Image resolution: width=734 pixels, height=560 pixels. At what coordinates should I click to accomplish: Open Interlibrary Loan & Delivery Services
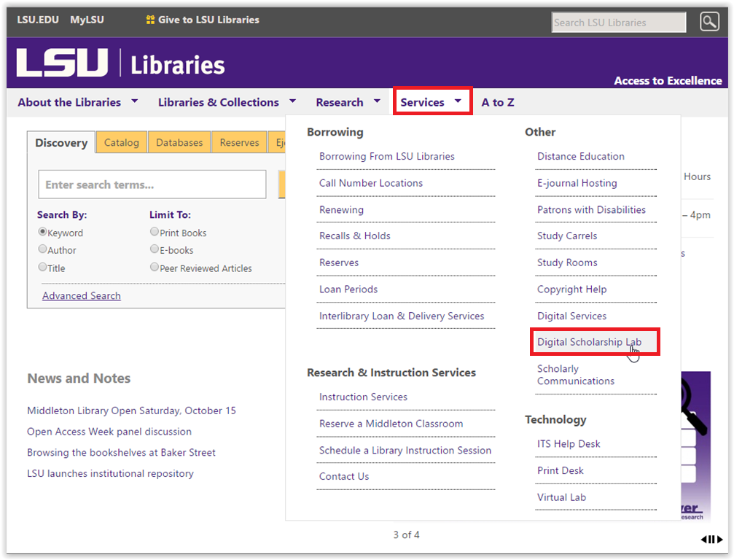pos(402,316)
